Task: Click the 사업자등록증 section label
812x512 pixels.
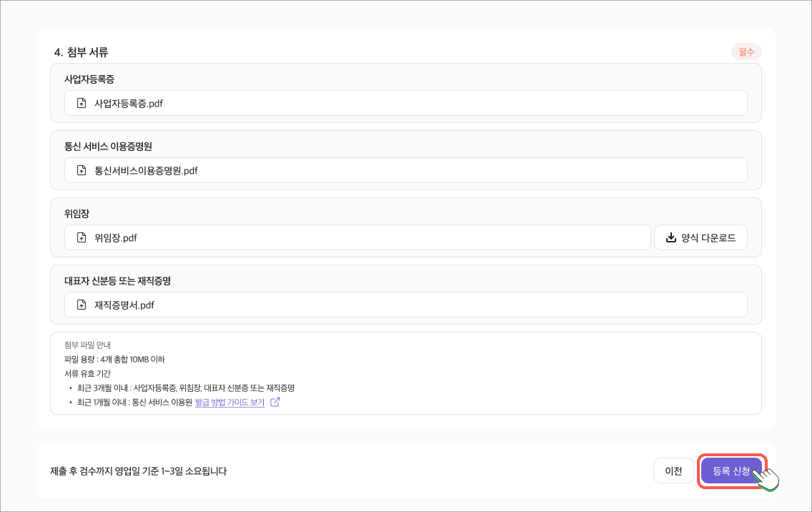Action: pos(89,79)
